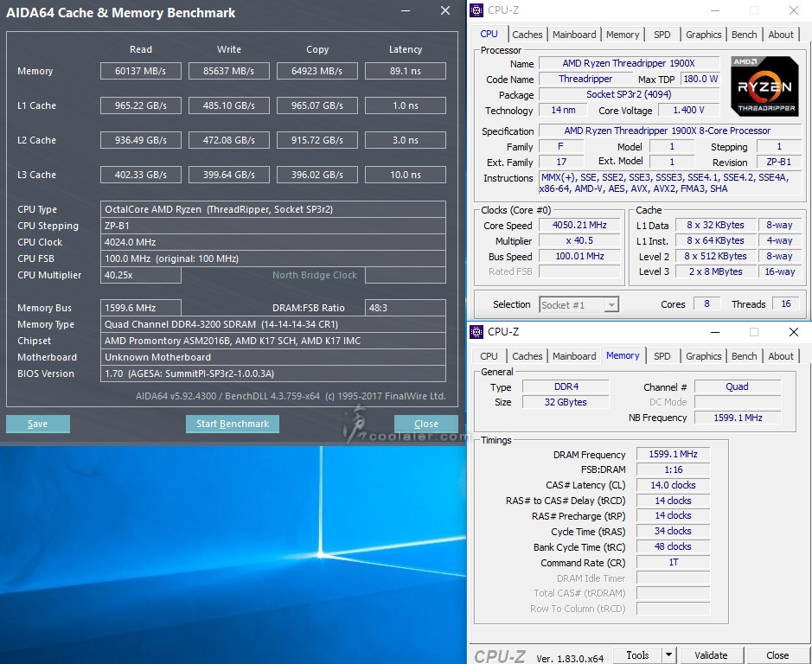812x664 pixels.
Task: Minimize the AIDA64 benchmark window
Action: [406, 11]
